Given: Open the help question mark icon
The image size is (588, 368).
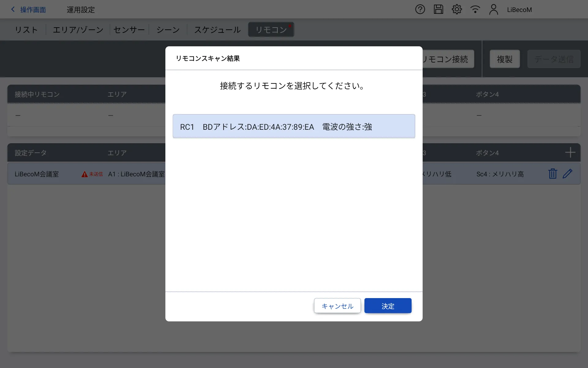Looking at the screenshot, I should pos(420,10).
